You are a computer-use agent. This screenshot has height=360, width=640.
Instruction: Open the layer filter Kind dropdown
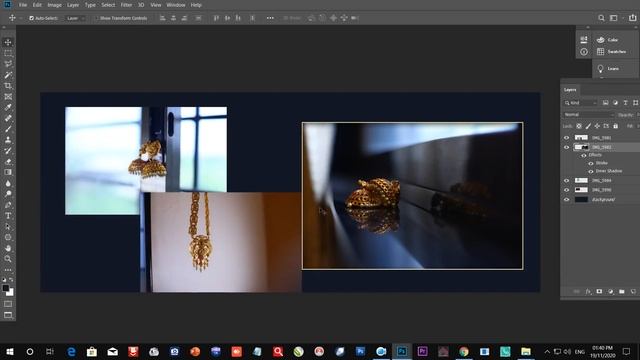click(581, 103)
